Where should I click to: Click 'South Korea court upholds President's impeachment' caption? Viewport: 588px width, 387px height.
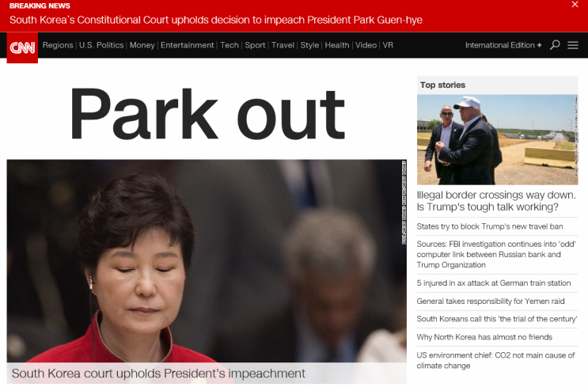158,374
